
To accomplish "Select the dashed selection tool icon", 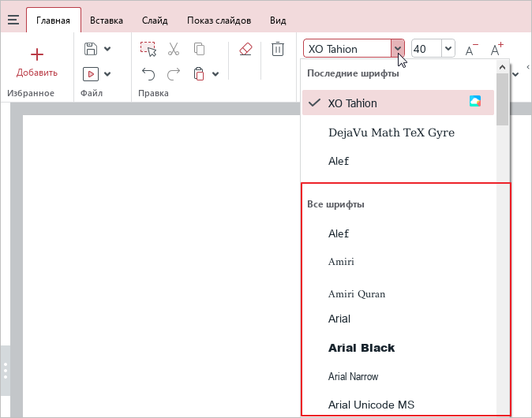I will point(148,49).
